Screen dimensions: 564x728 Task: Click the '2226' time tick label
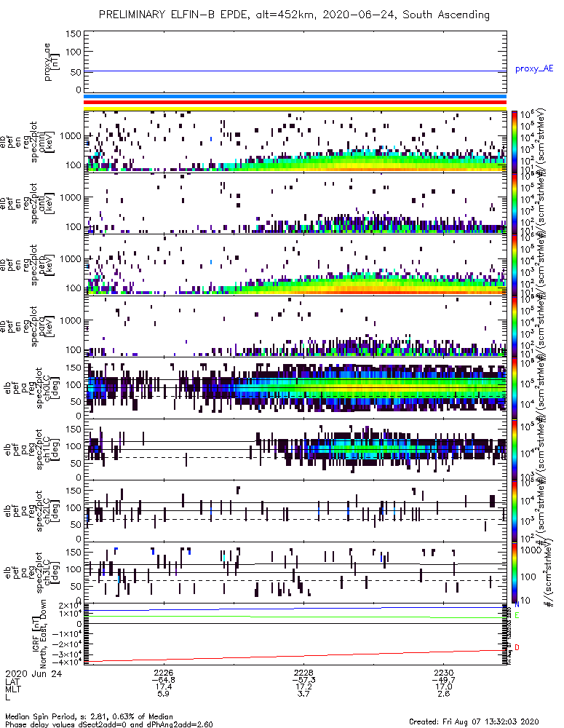coord(164,672)
